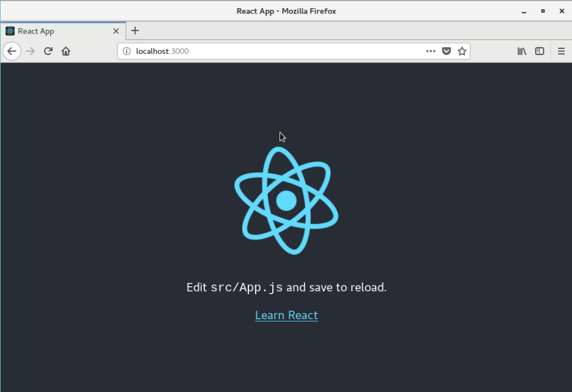Toggle the sidebars panel
The image size is (572, 392).
(x=540, y=51)
